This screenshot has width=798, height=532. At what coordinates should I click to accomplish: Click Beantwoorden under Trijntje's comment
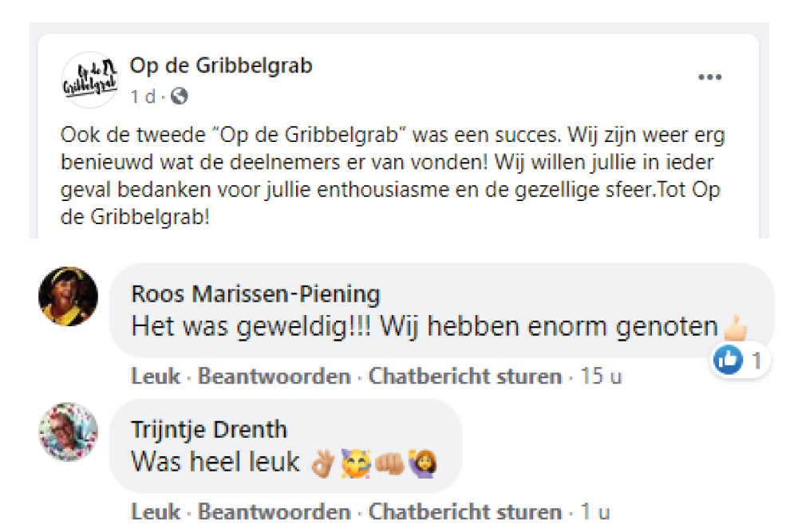point(274,511)
